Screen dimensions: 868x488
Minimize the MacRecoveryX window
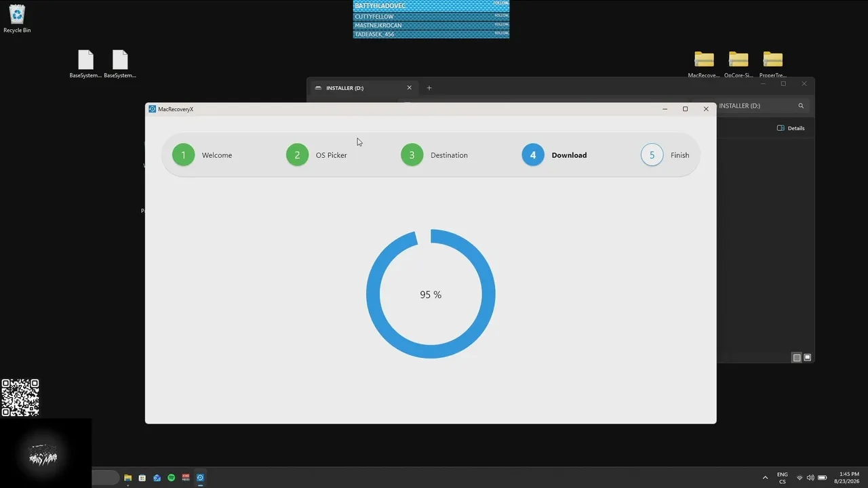point(665,109)
